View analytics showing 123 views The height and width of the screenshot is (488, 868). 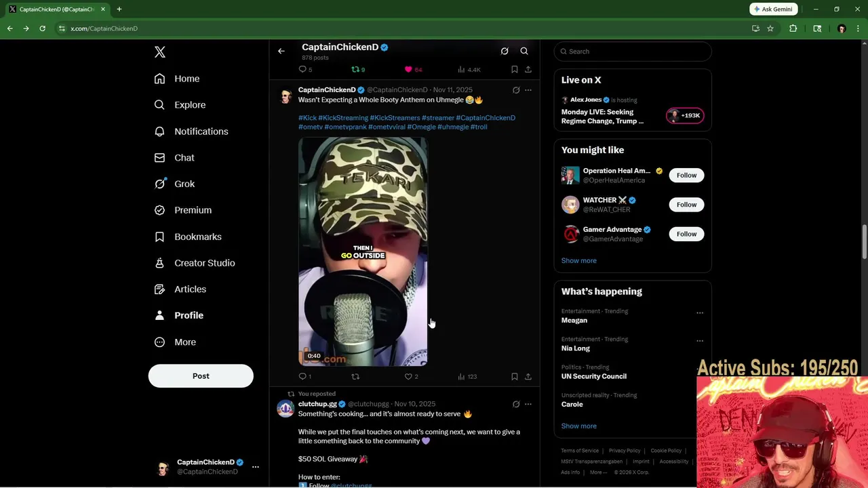[x=467, y=376]
